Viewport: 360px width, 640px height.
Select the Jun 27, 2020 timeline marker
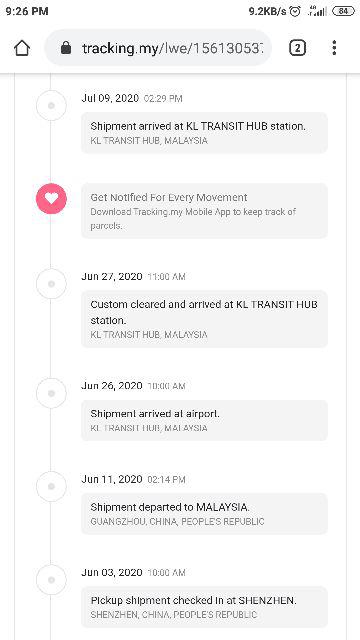pos(51,284)
